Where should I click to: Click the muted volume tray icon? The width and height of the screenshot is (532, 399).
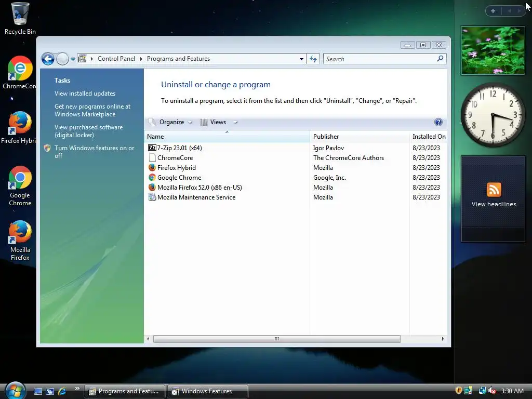pyautogui.click(x=493, y=391)
